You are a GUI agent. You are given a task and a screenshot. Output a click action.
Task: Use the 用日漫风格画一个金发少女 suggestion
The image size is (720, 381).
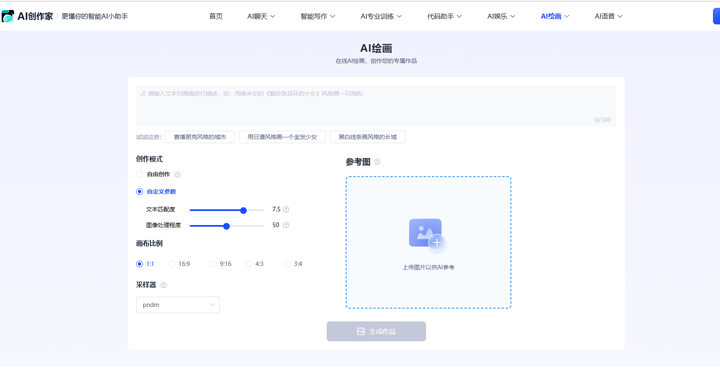pyautogui.click(x=282, y=137)
